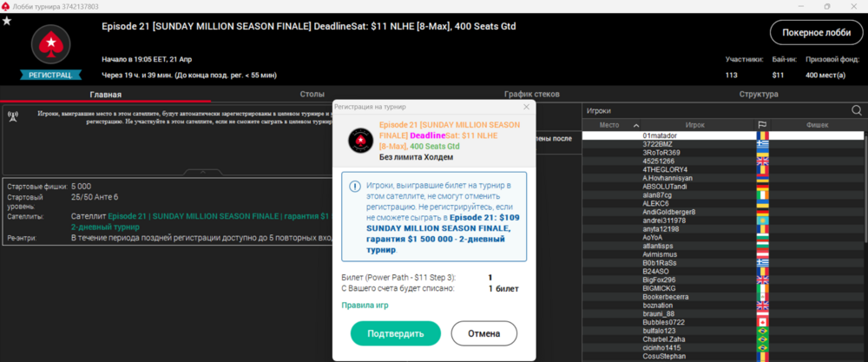Sort by Место column arrow
This screenshot has width=868, height=362.
[635, 126]
